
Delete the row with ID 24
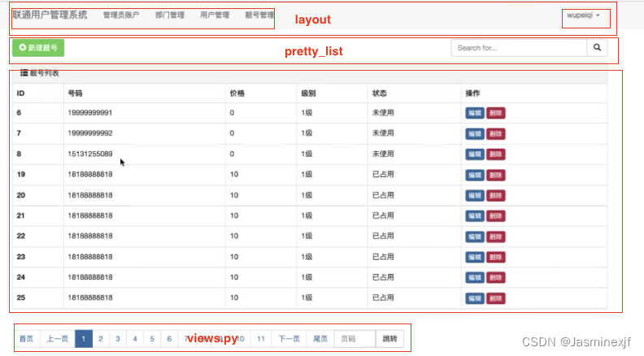[496, 278]
